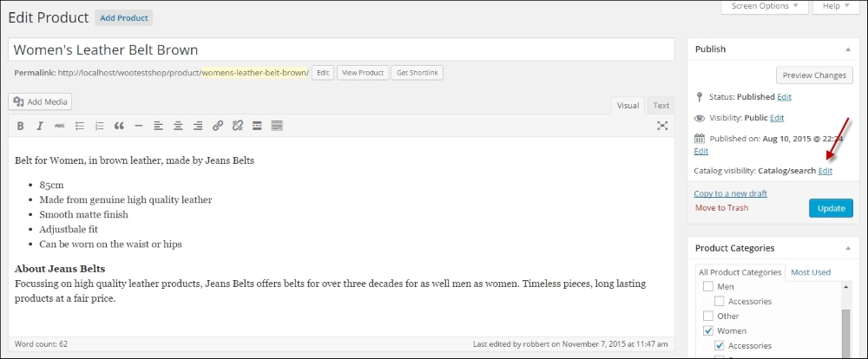Insert Read More tag

[257, 126]
